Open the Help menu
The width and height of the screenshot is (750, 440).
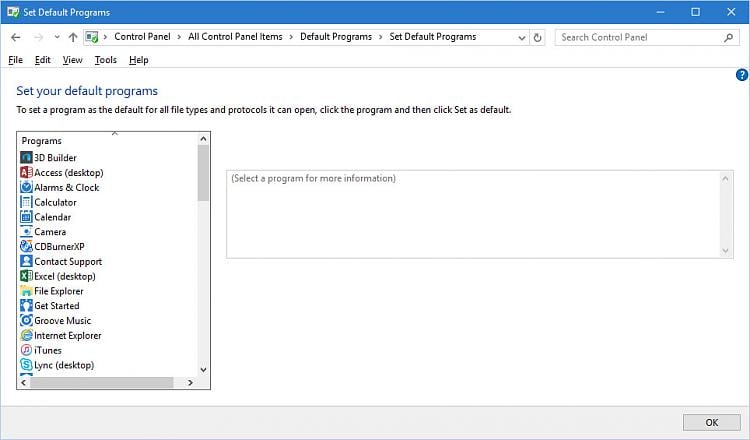tap(139, 60)
